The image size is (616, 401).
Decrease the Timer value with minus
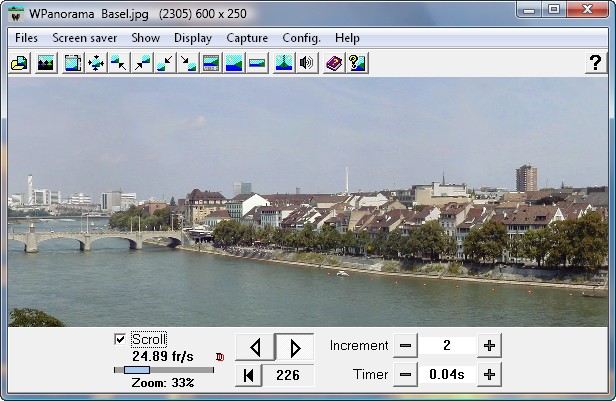(x=405, y=375)
